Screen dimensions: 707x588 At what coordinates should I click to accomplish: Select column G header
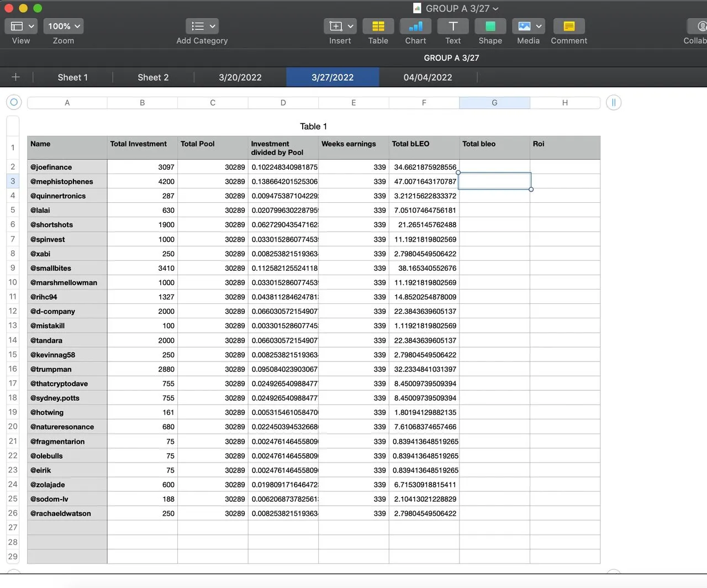pyautogui.click(x=495, y=103)
